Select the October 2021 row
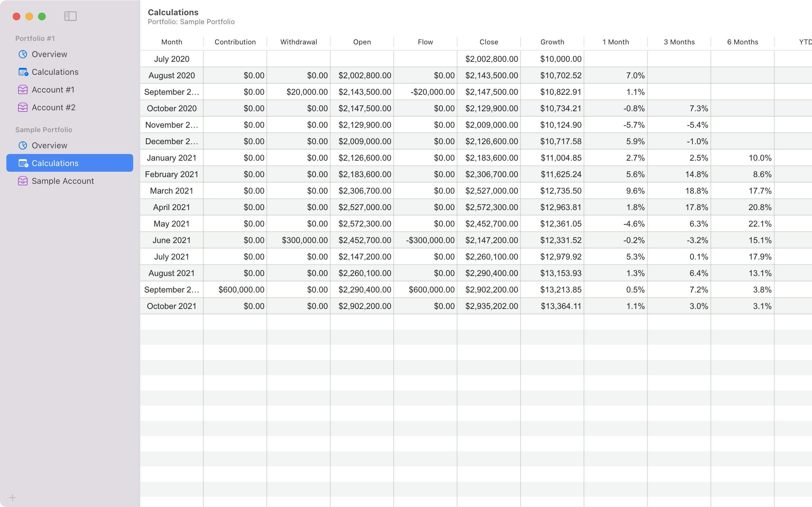 pos(172,306)
